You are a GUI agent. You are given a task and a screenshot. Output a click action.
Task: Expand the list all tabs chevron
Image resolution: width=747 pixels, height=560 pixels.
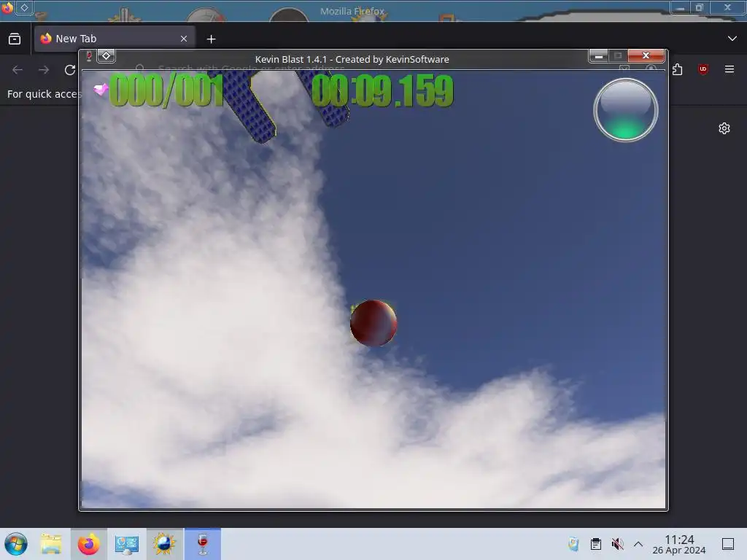(732, 39)
